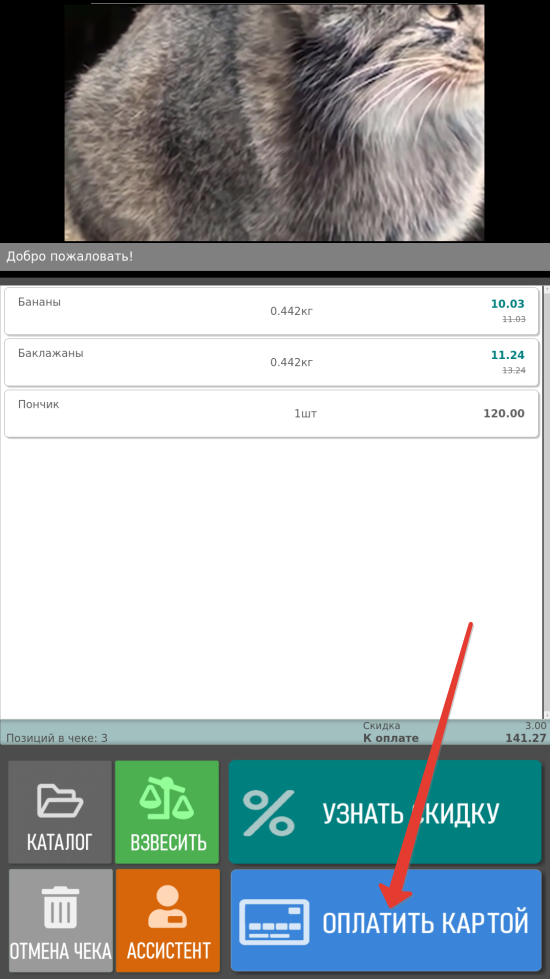
Task: Click the trash can cancel receipt icon
Action: [61, 907]
